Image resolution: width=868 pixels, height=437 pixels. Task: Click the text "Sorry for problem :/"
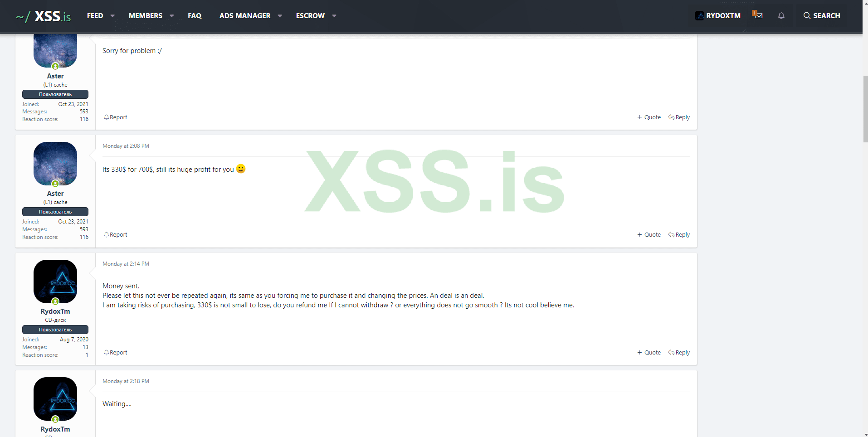point(132,51)
